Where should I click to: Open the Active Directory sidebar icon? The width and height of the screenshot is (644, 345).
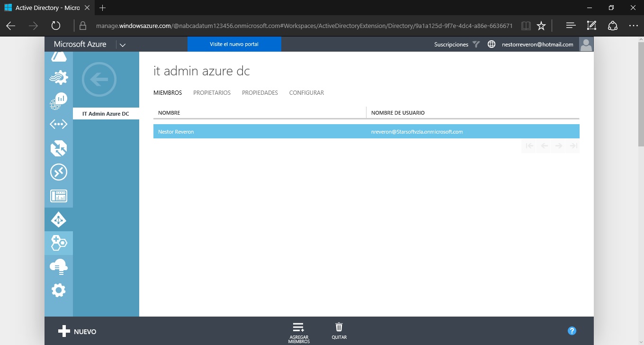tap(59, 220)
